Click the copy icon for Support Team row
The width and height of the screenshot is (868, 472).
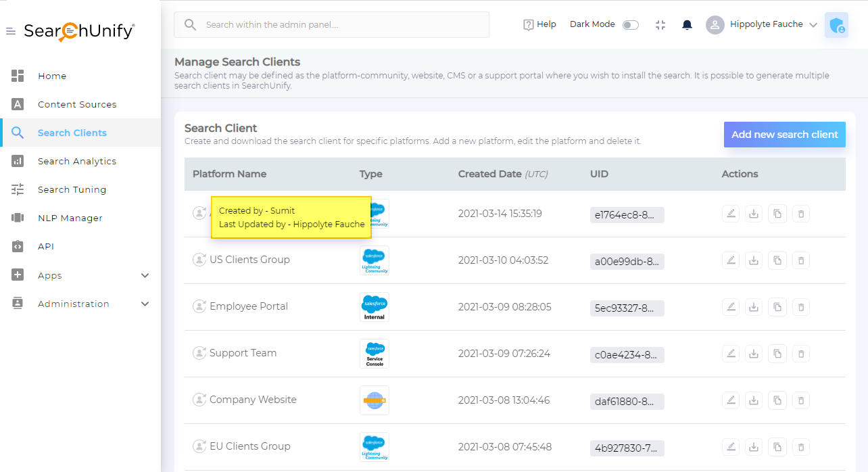[777, 354]
